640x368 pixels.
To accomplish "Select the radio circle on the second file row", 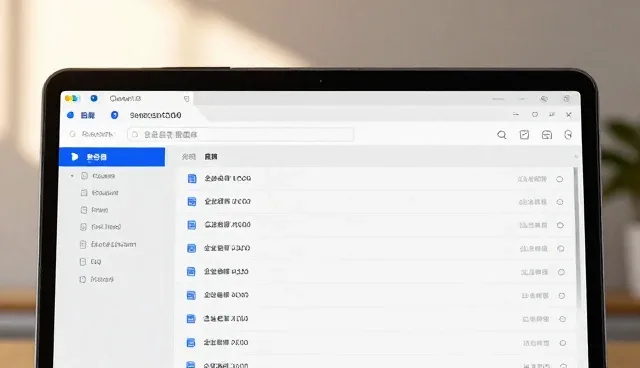I will click(x=560, y=202).
